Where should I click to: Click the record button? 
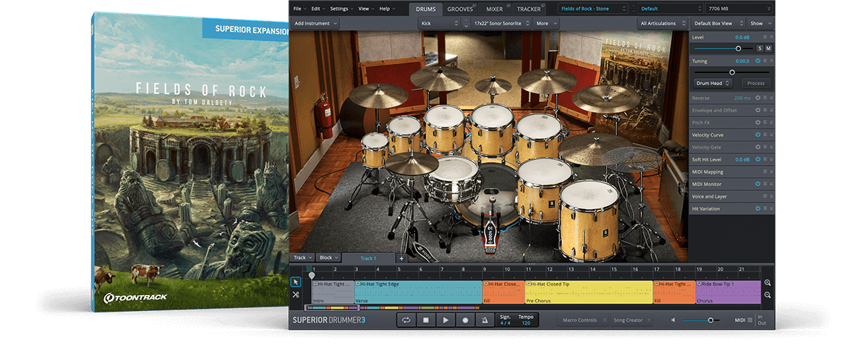pyautogui.click(x=465, y=320)
